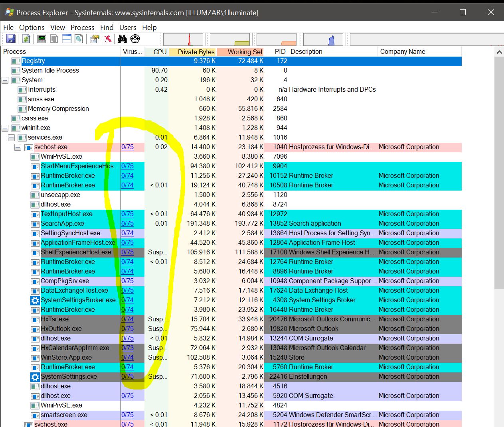Sort by Company Name column header

(x=419, y=51)
